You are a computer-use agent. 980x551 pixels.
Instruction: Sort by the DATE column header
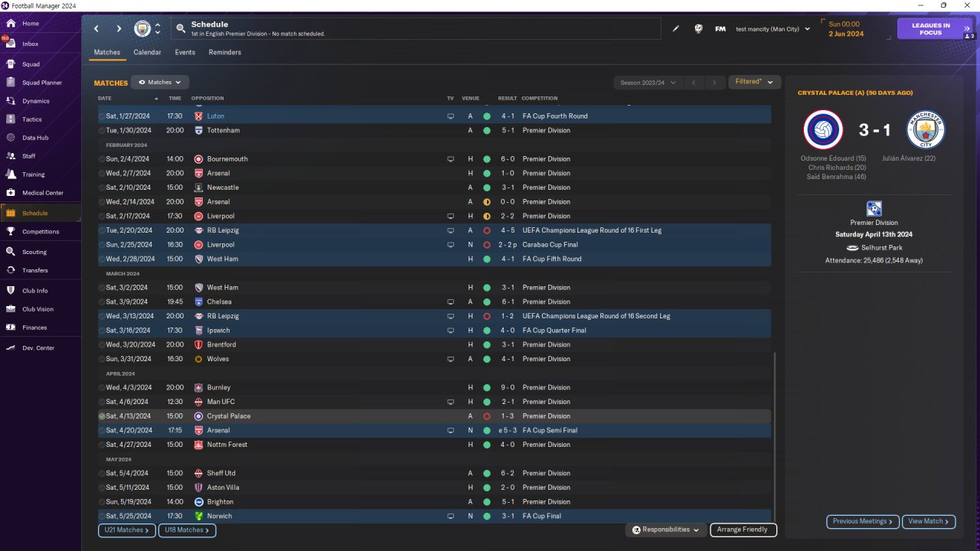(105, 99)
